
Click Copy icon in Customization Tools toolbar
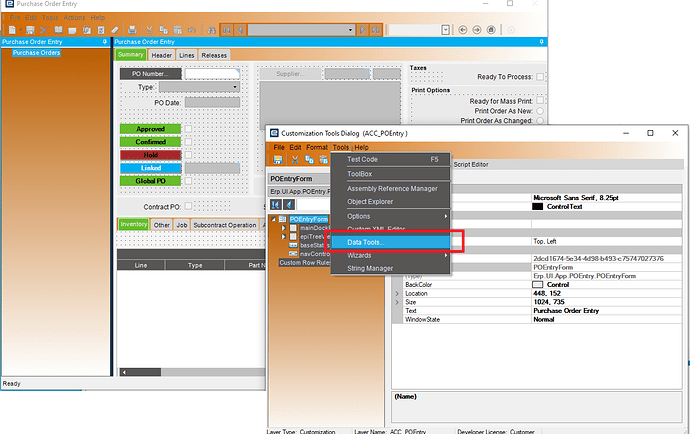pos(309,160)
